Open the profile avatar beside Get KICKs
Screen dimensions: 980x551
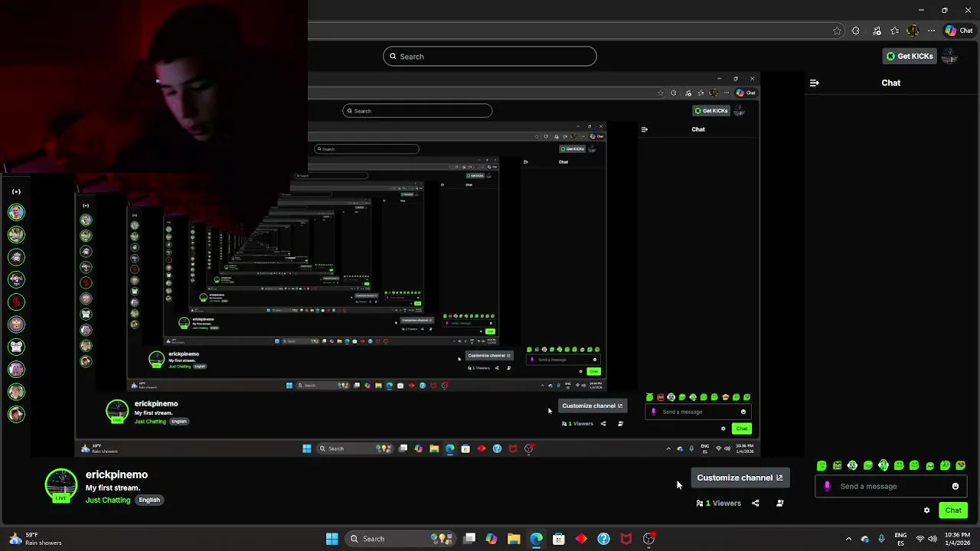tap(949, 56)
